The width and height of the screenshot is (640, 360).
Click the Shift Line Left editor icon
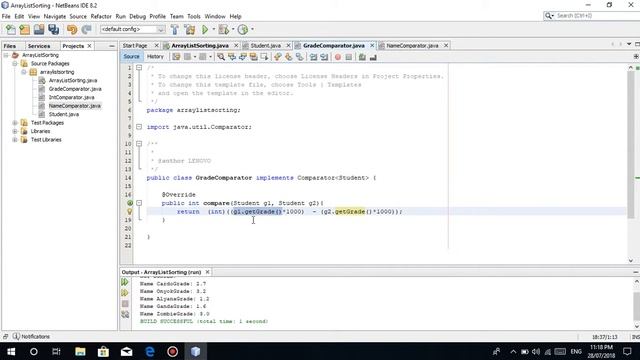click(313, 57)
